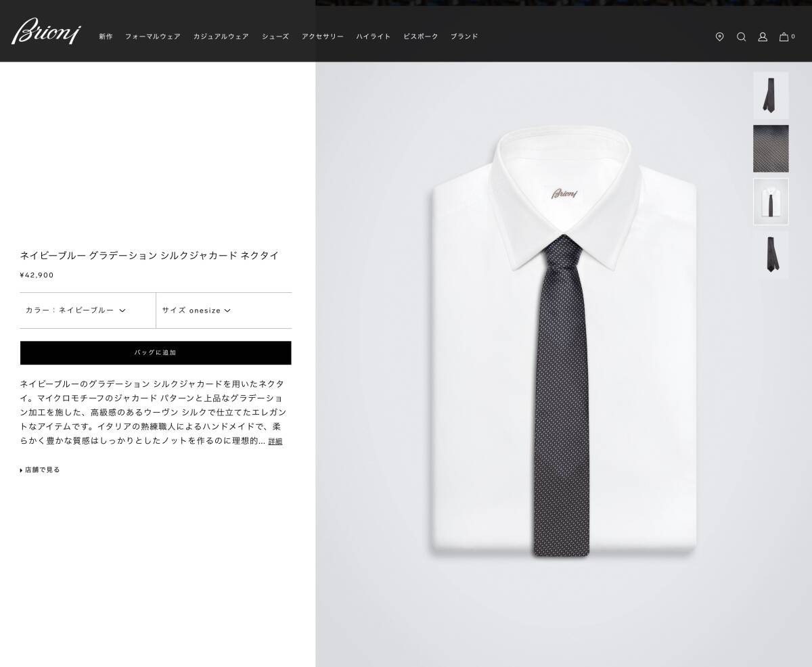Open the shopping bag icon
Image resolution: width=812 pixels, height=667 pixels.
click(784, 37)
